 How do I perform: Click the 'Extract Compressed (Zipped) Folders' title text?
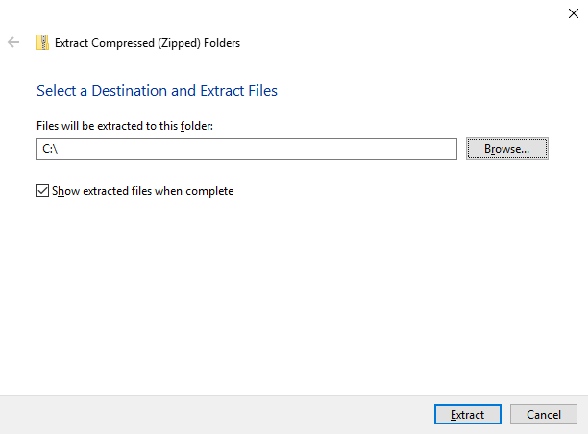click(x=147, y=43)
